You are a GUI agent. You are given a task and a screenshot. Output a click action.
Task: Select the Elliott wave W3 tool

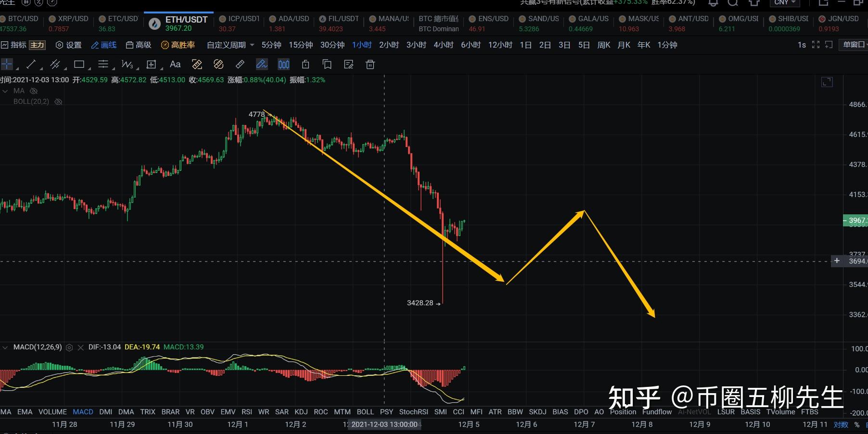point(127,64)
